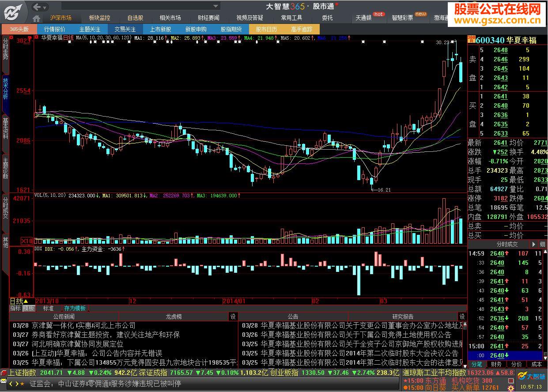Click the 标准 template option

[49, 308]
